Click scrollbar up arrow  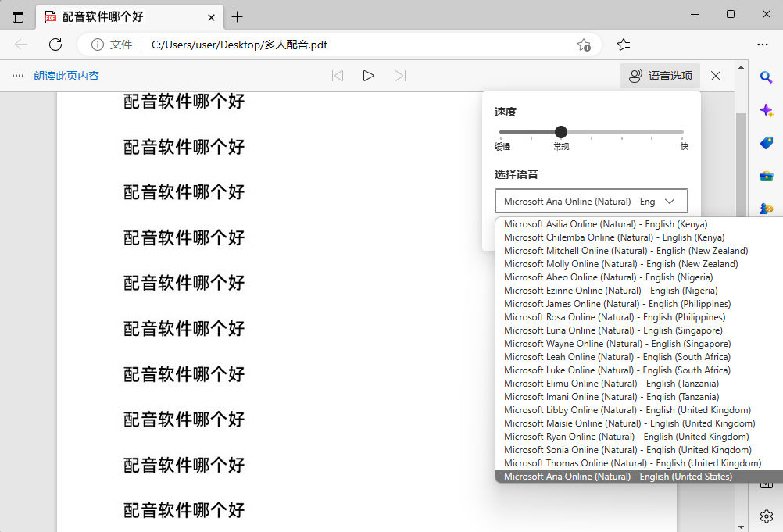[x=741, y=67]
